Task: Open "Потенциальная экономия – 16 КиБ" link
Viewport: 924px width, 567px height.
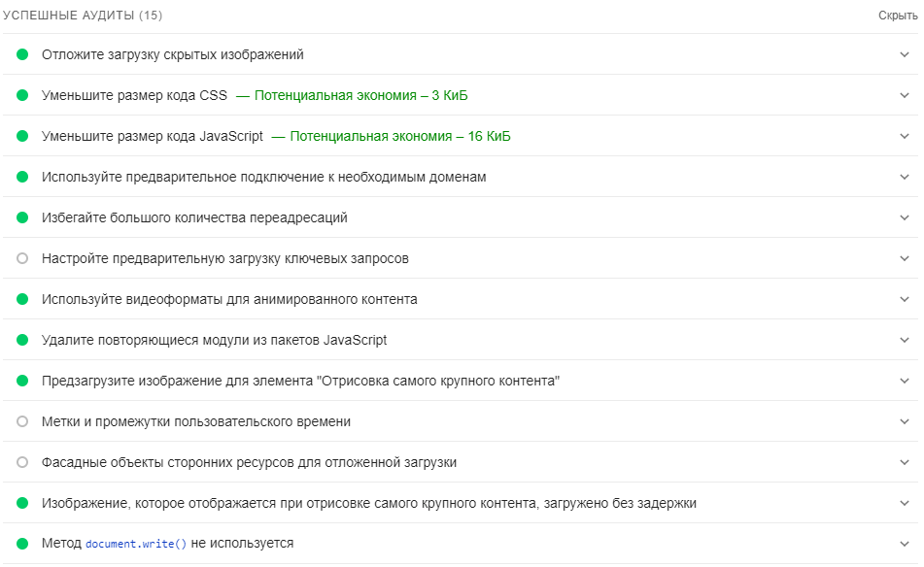Action: [x=400, y=136]
